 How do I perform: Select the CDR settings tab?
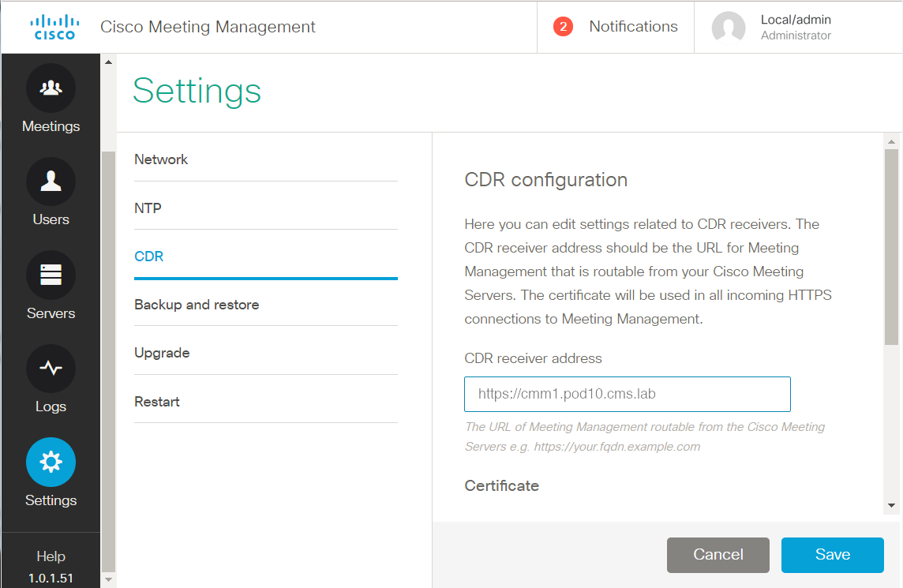pos(265,257)
